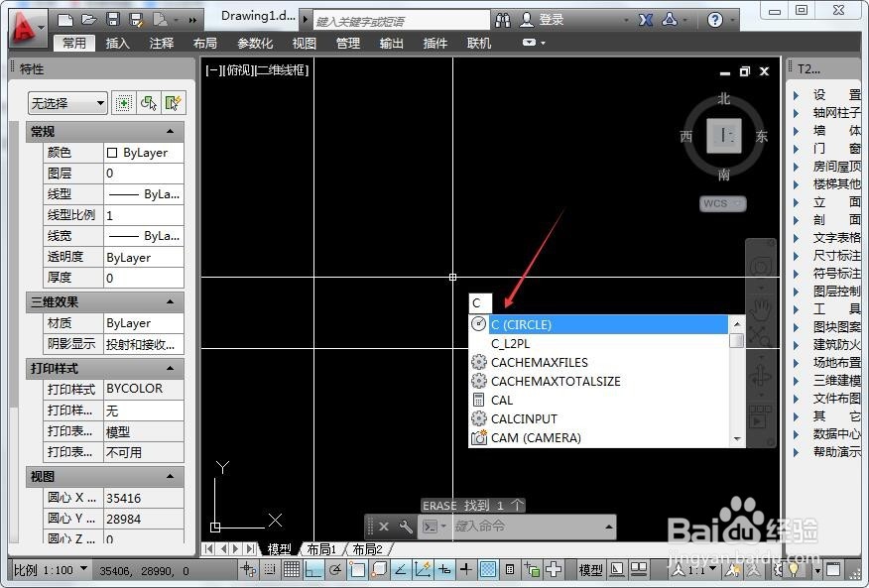Click the 键入关键字或短语 search field
This screenshot has height=588, width=869.
(402, 21)
